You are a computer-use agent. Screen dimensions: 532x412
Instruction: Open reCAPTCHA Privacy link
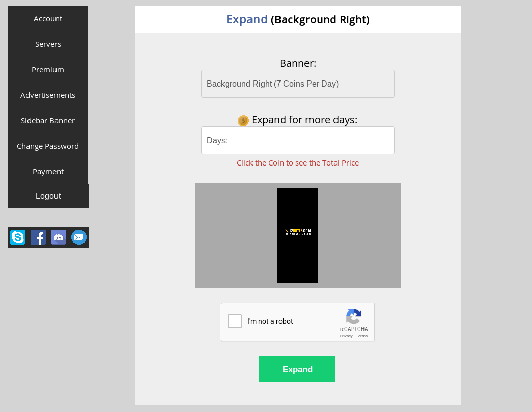pyautogui.click(x=346, y=336)
